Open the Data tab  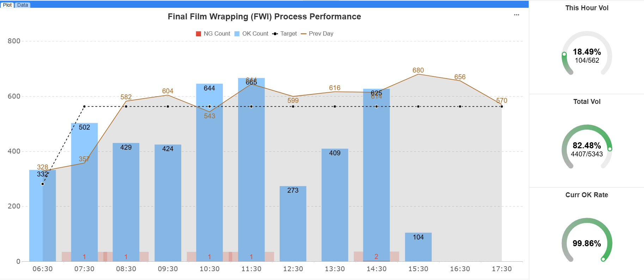[x=23, y=5]
